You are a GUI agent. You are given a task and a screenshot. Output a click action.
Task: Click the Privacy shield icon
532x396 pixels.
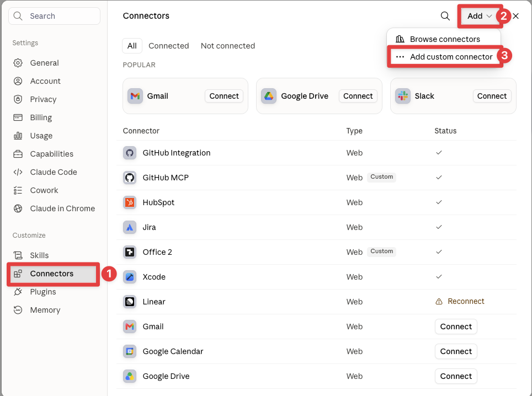pyautogui.click(x=18, y=99)
